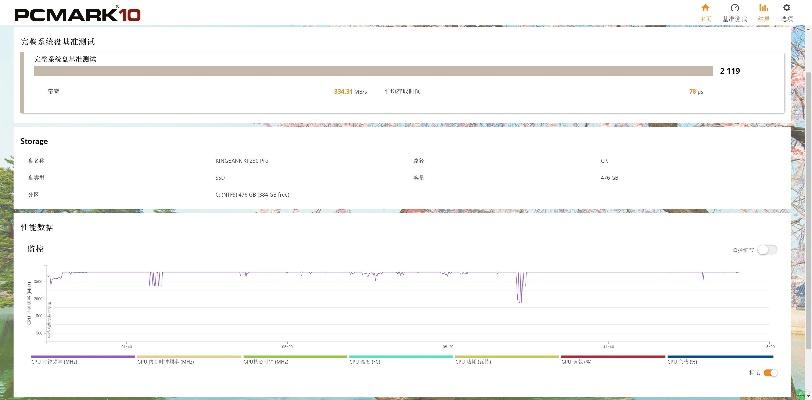Turn off the orange switch below the chart legend
The image size is (812, 400).
coord(770,373)
